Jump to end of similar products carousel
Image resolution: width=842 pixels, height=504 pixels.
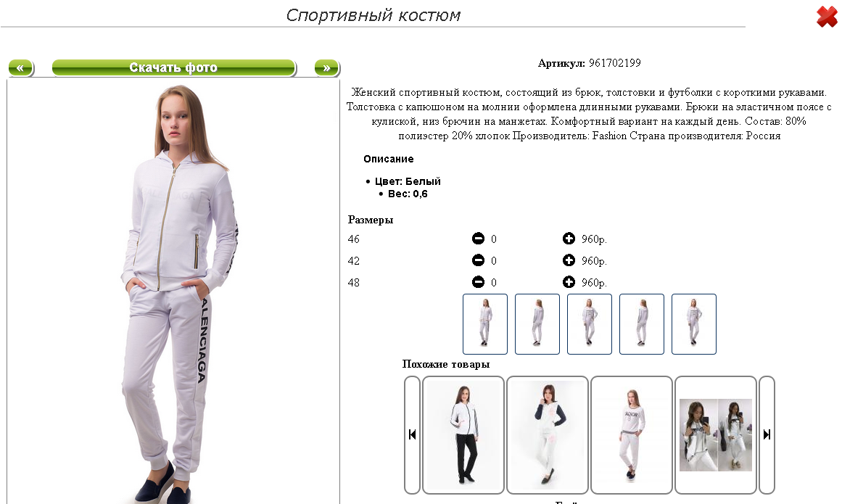coord(767,435)
